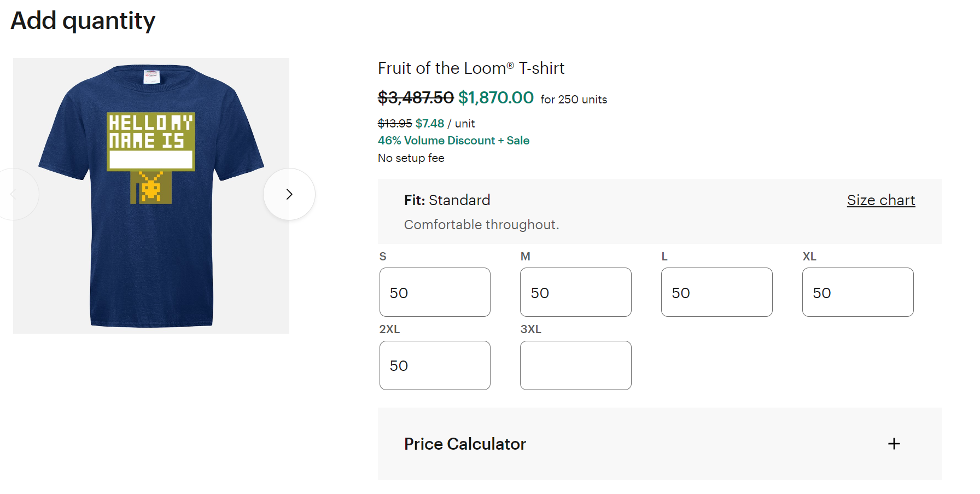Viewport: 980px width, 494px height.
Task: Focus the S size quantity field
Action: click(435, 292)
